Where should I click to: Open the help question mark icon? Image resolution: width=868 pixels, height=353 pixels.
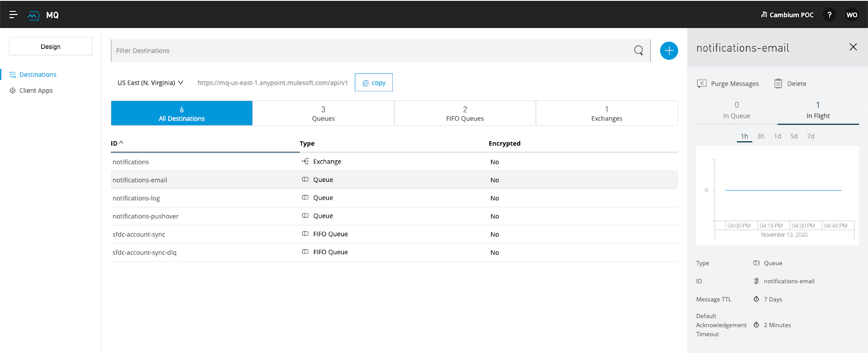click(829, 15)
